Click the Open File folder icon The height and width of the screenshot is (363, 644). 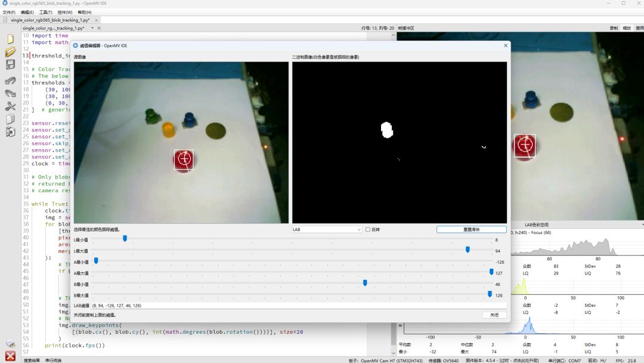point(10,52)
